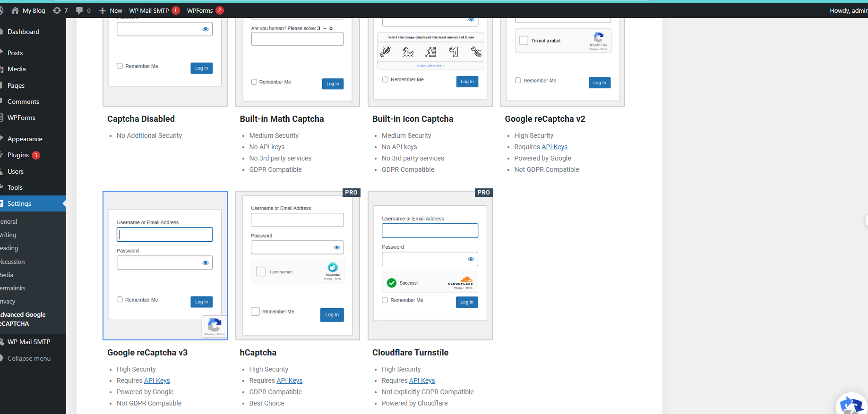Image resolution: width=868 pixels, height=414 pixels.
Task: Select the first icon captcha image
Action: pyautogui.click(x=386, y=51)
